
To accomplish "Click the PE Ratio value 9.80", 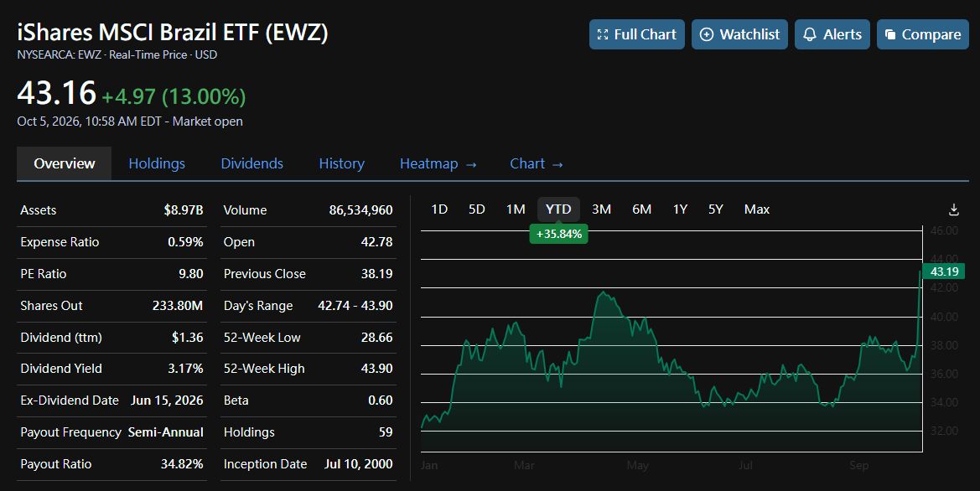I will (191, 274).
